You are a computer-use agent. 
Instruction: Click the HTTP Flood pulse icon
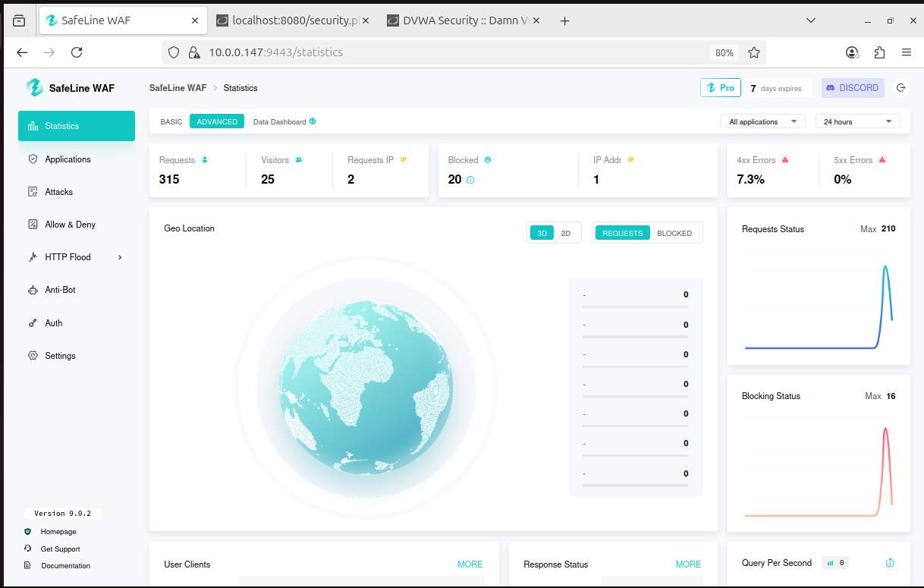[33, 257]
